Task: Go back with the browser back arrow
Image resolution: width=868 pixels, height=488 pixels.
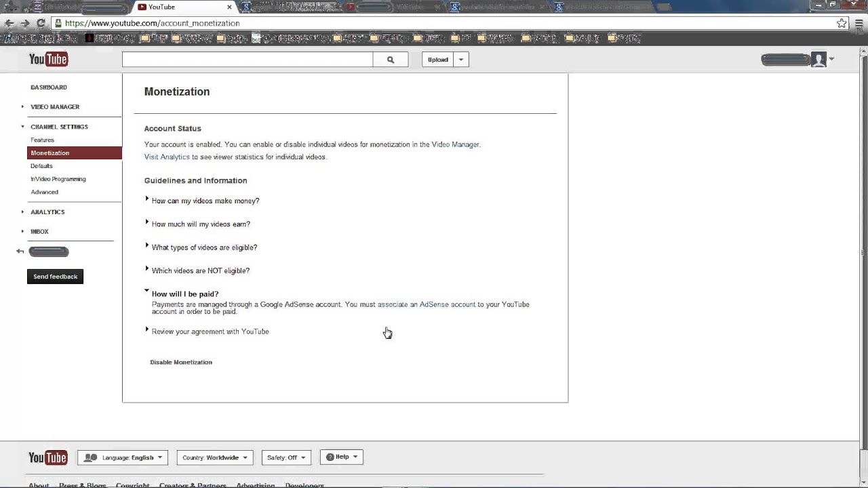Action: tap(9, 23)
